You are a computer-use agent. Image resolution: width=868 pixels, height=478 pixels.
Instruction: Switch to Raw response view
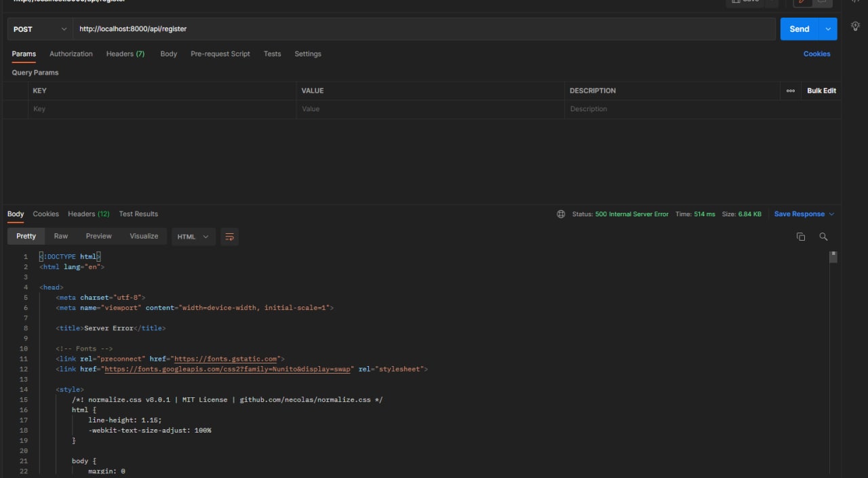point(61,236)
